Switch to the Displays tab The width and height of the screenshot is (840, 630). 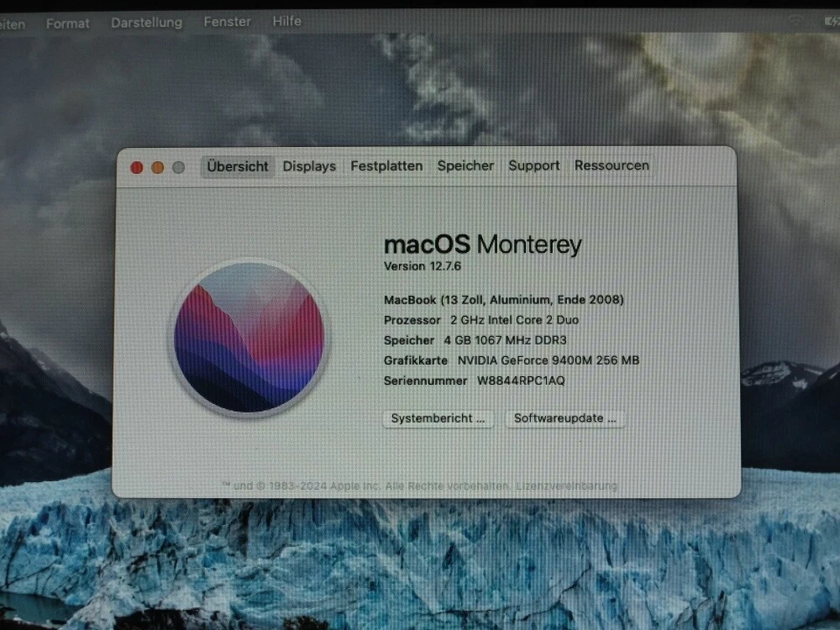coord(309,166)
